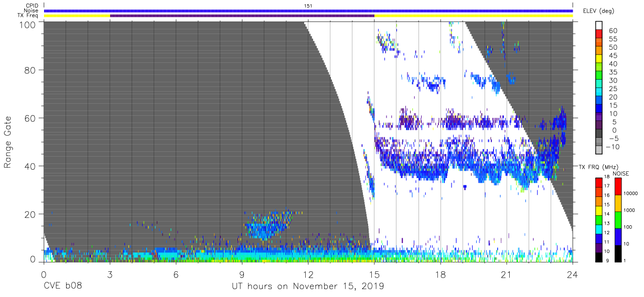Click the 13 label on TX FRQ scale

coord(606,223)
